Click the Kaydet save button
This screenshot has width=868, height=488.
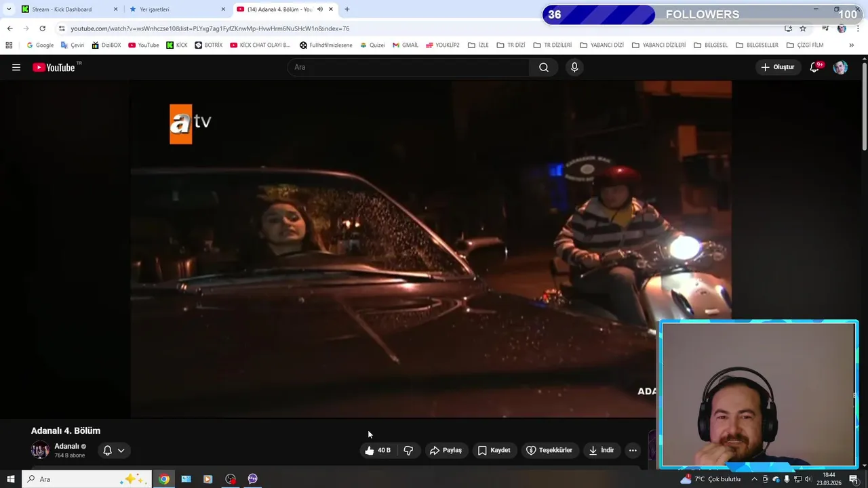[494, 450]
